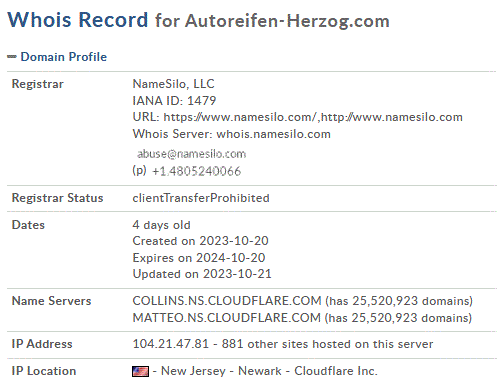
Task: Click the '4 days old' text
Action: click(x=161, y=225)
